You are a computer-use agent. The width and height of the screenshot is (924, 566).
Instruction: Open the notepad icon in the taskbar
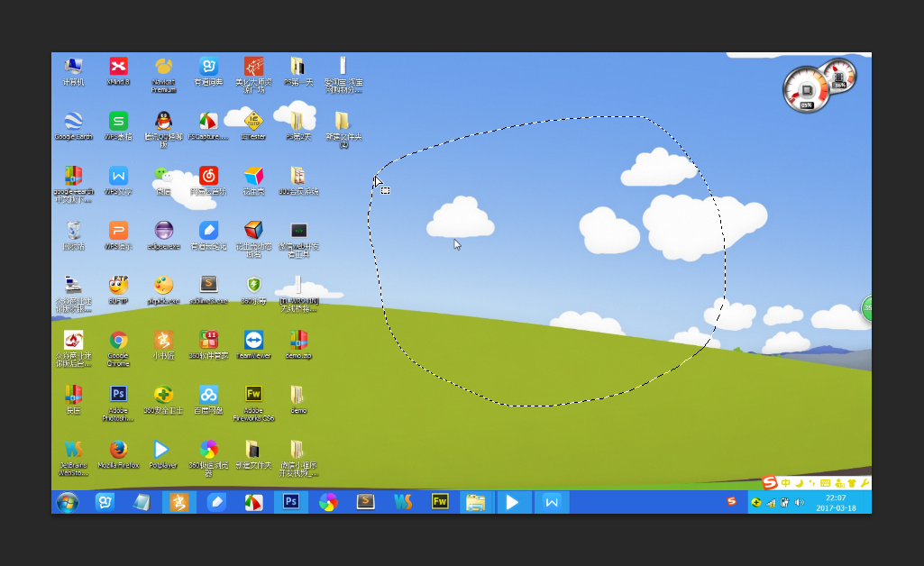pos(142,502)
